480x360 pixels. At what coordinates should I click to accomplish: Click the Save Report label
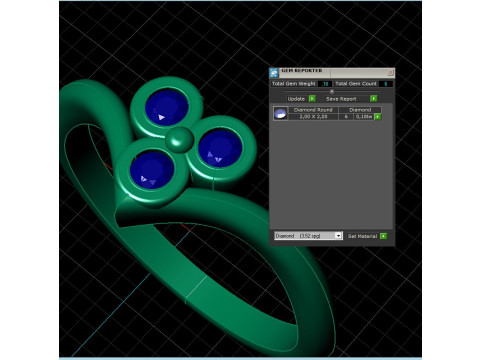(341, 99)
